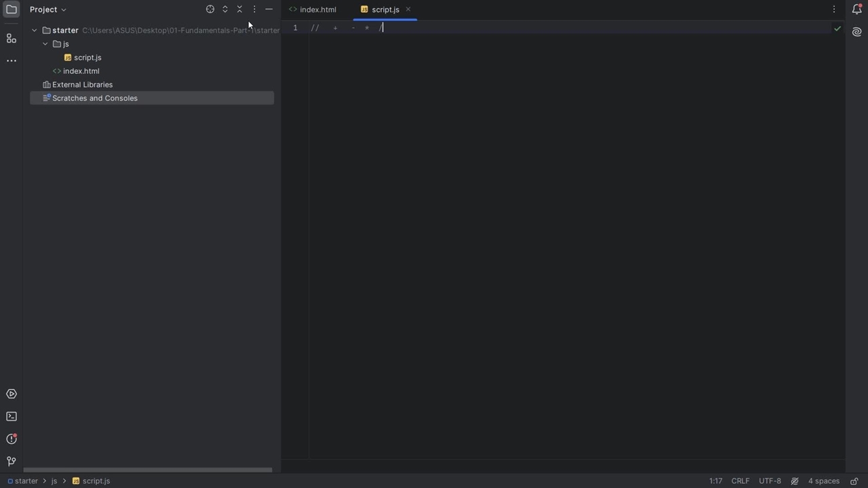Click the project panel horizontal scrollbar
The width and height of the screenshot is (868, 488).
point(148,470)
